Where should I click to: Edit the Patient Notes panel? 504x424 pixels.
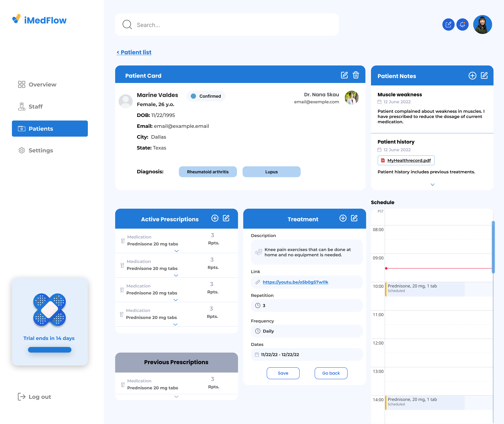coord(484,76)
